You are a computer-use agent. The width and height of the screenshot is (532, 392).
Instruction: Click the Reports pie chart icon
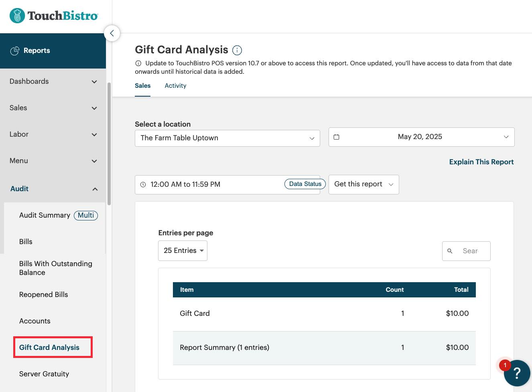15,51
